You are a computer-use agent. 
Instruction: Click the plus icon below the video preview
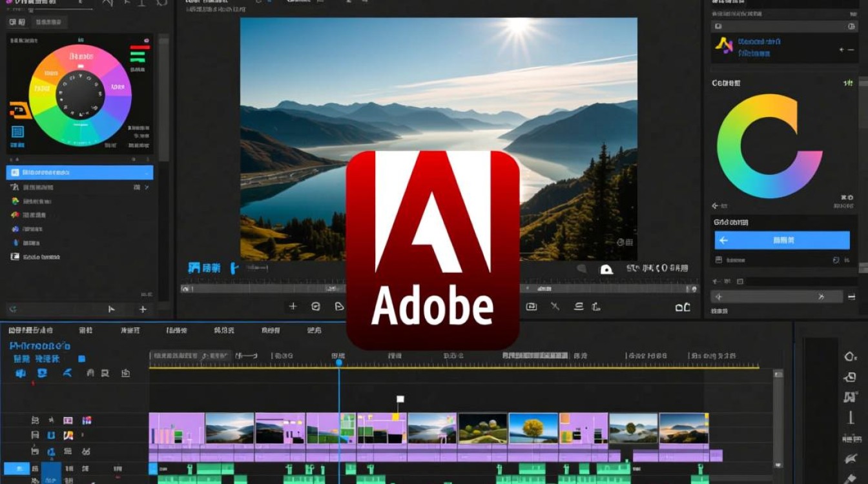[293, 307]
